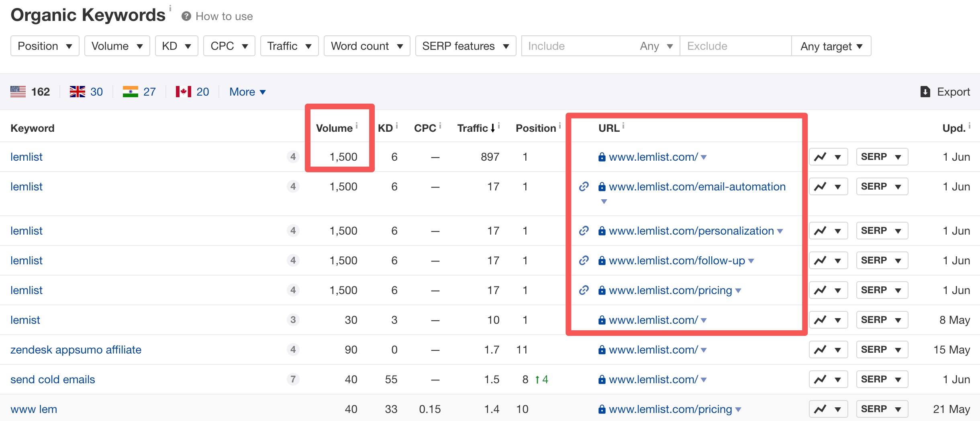
Task: Open the position history chart for lemist row
Action: 828,320
